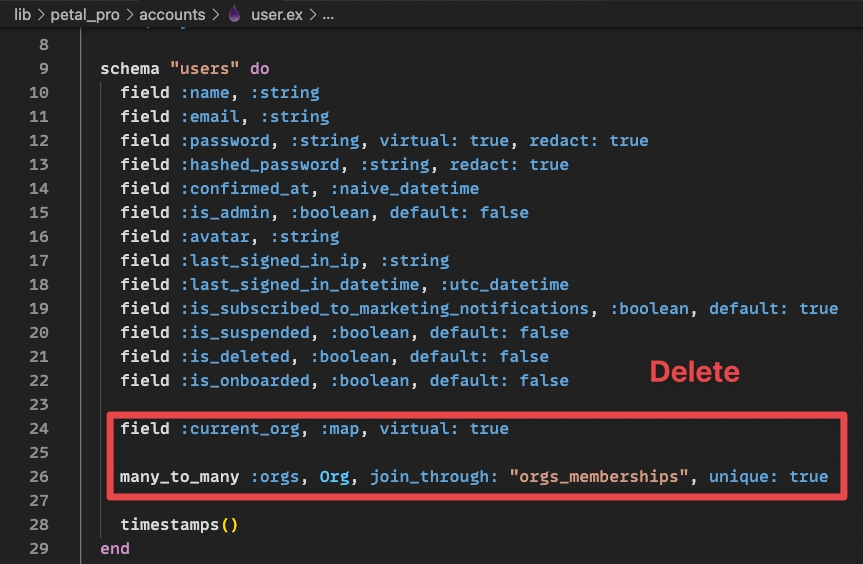This screenshot has width=863, height=564.
Task: Click the many_to_many keyword
Action: (x=180, y=477)
